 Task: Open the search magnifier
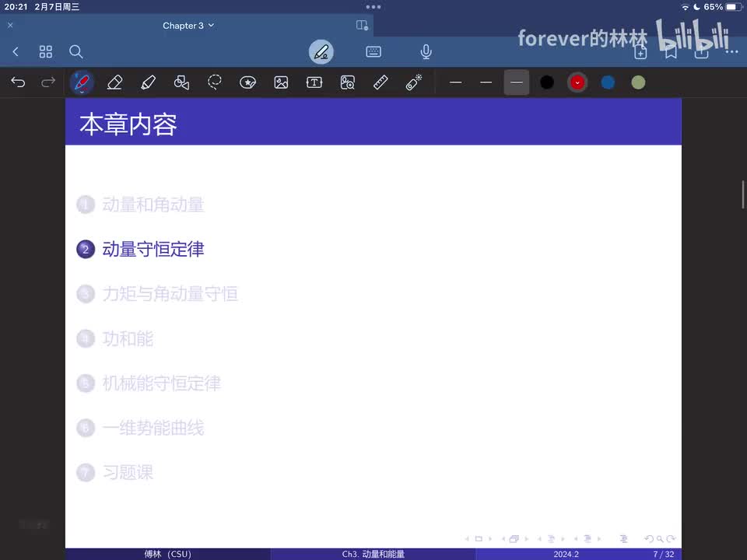tap(75, 51)
